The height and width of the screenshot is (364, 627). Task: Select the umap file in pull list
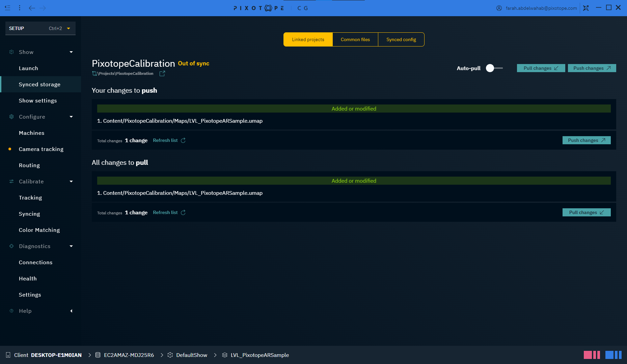coord(180,193)
